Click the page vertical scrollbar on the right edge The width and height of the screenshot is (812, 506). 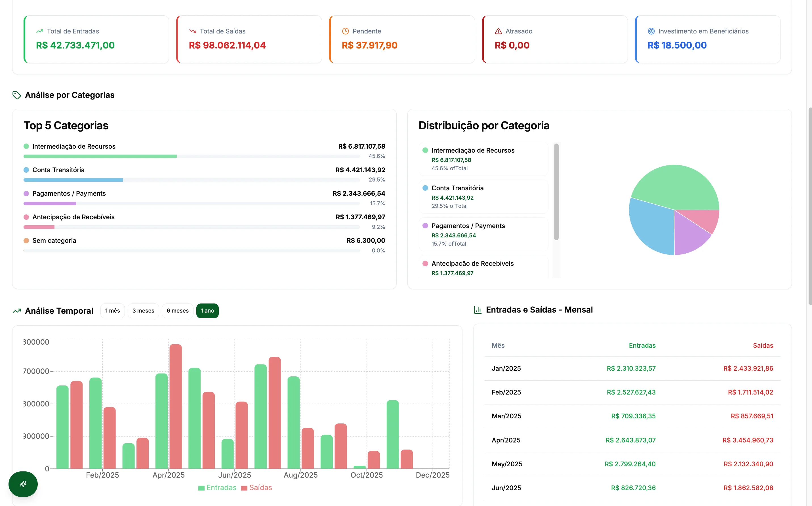(810, 206)
